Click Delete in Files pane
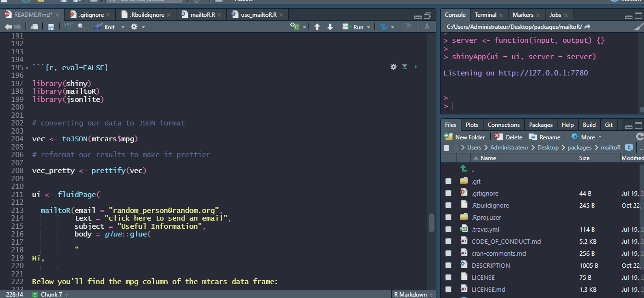The height and width of the screenshot is (298, 644). pos(509,137)
